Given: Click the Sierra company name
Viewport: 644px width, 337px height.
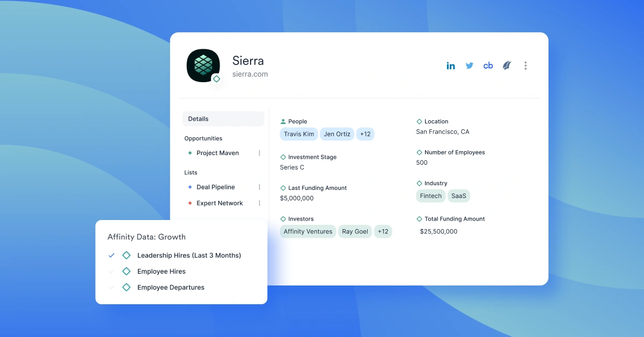Looking at the screenshot, I should 248,61.
